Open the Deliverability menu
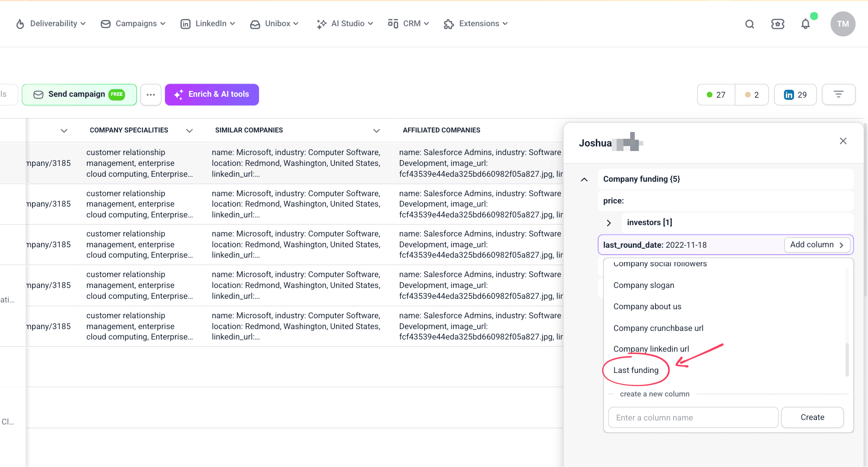This screenshot has width=868, height=467. [x=51, y=24]
